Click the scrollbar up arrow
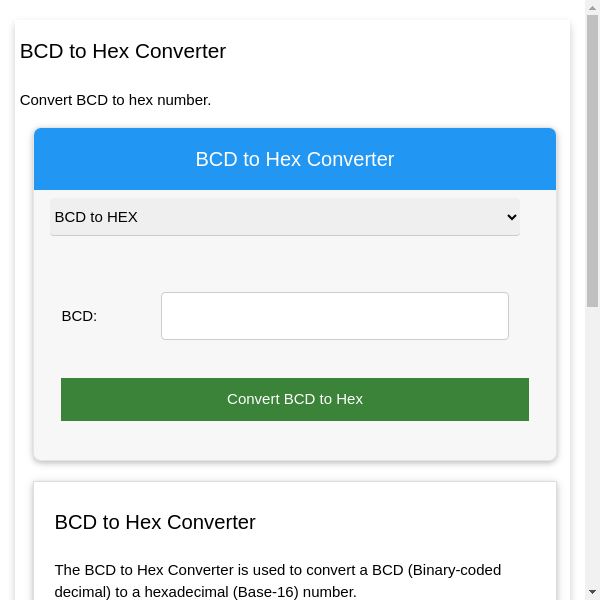600x600 pixels. [x=592, y=8]
